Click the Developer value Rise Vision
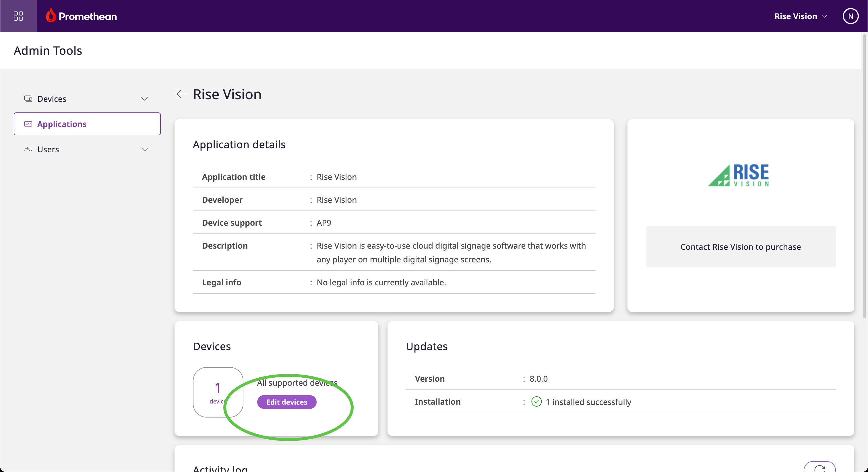 (x=336, y=200)
